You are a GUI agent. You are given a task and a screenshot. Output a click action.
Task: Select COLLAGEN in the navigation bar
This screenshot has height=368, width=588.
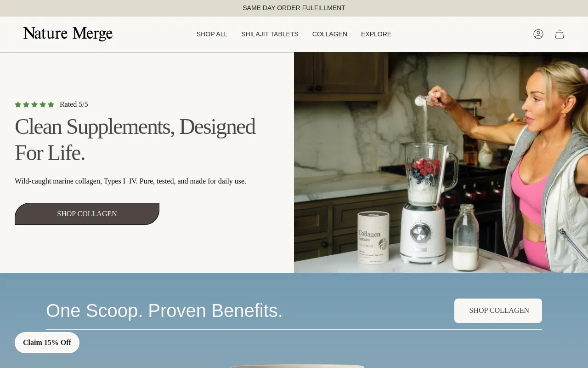[330, 34]
